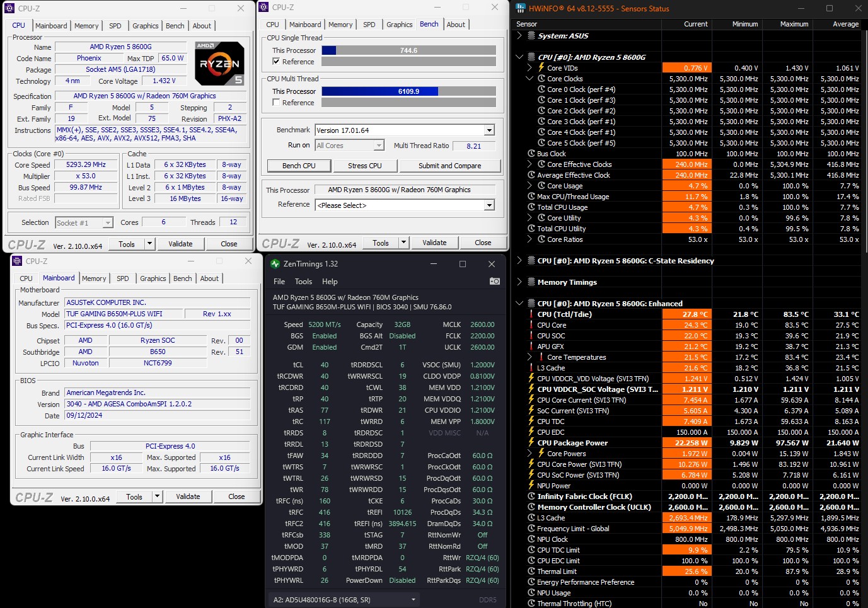
Task: Uncheck the Single Thread Reference checkbox
Action: 276,62
